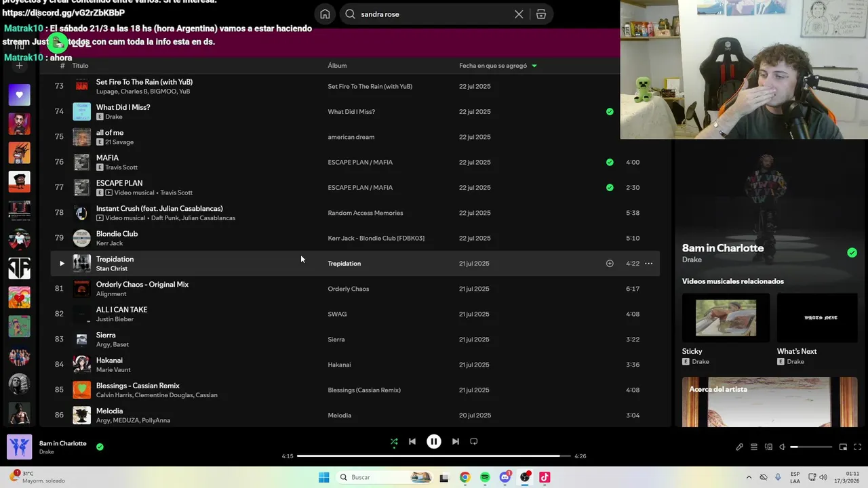868x488 pixels.
Task: Adjust the Spotify volume slider
Action: [x=811, y=447]
